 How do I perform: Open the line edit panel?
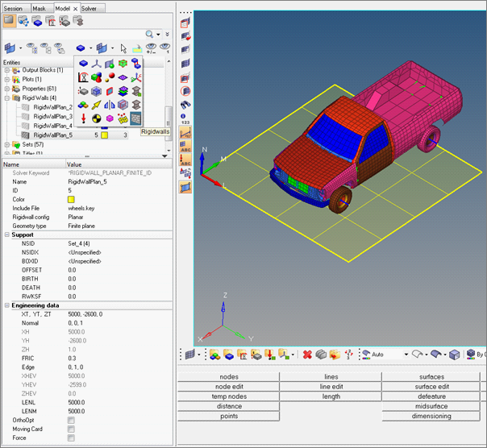[331, 387]
